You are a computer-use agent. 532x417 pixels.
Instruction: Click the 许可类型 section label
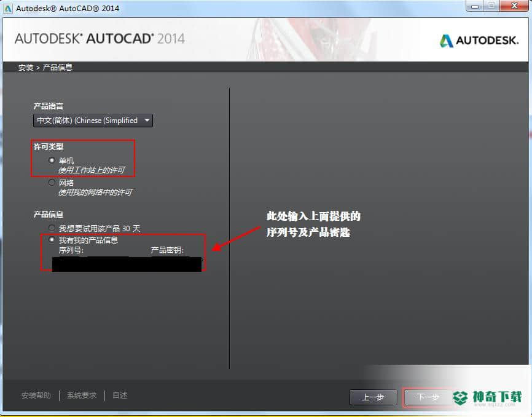[x=49, y=147]
